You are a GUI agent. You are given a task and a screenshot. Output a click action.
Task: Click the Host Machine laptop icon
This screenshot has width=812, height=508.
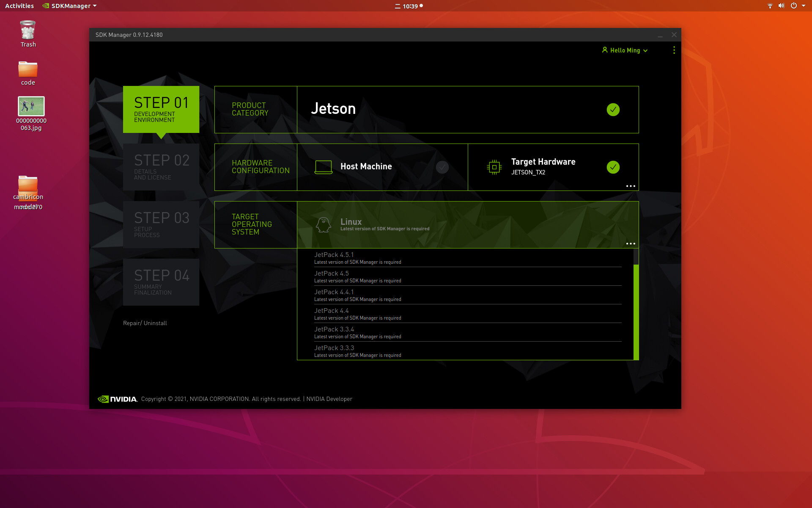click(324, 167)
